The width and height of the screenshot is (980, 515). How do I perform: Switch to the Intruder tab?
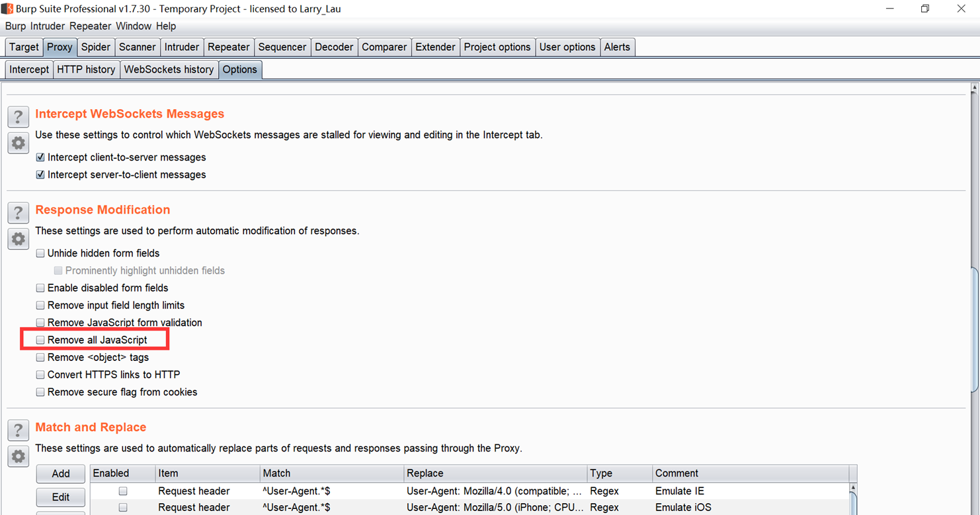coord(182,47)
